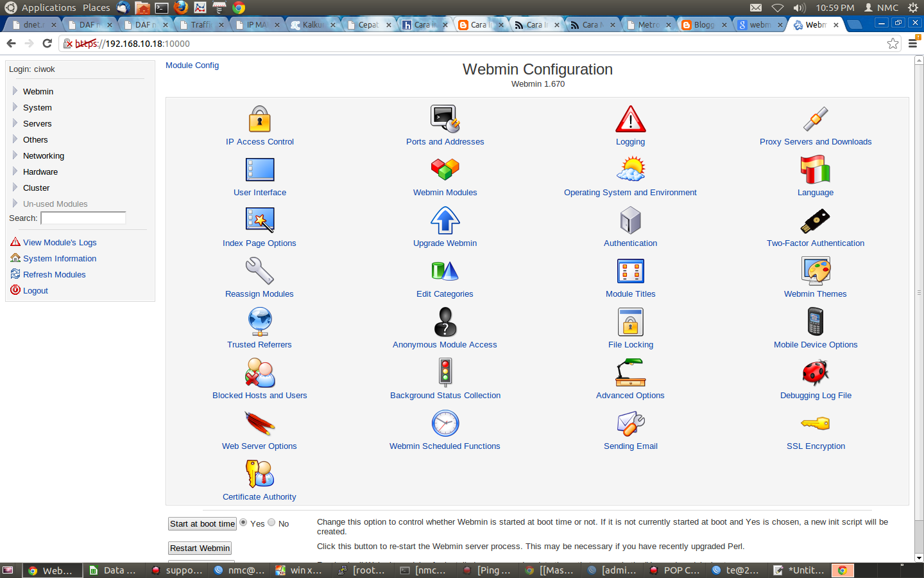Open SSL Encryption key icon
The height and width of the screenshot is (578, 924).
(x=816, y=423)
